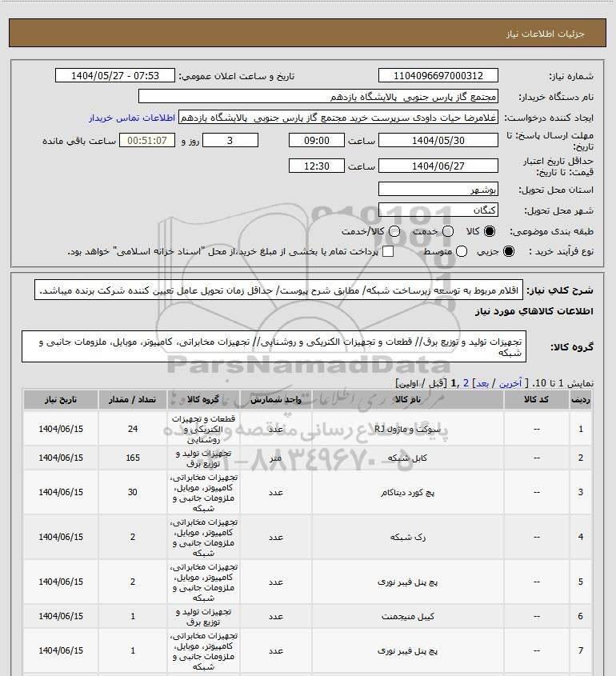Click the announcement date field 1404/05/27 - 07:53
This screenshot has width=616, height=676.
click(115, 75)
